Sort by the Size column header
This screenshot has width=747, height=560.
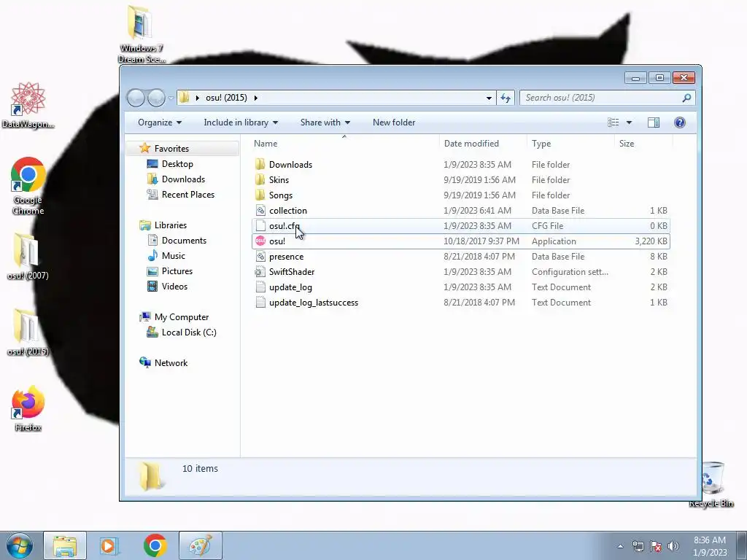click(x=643, y=144)
